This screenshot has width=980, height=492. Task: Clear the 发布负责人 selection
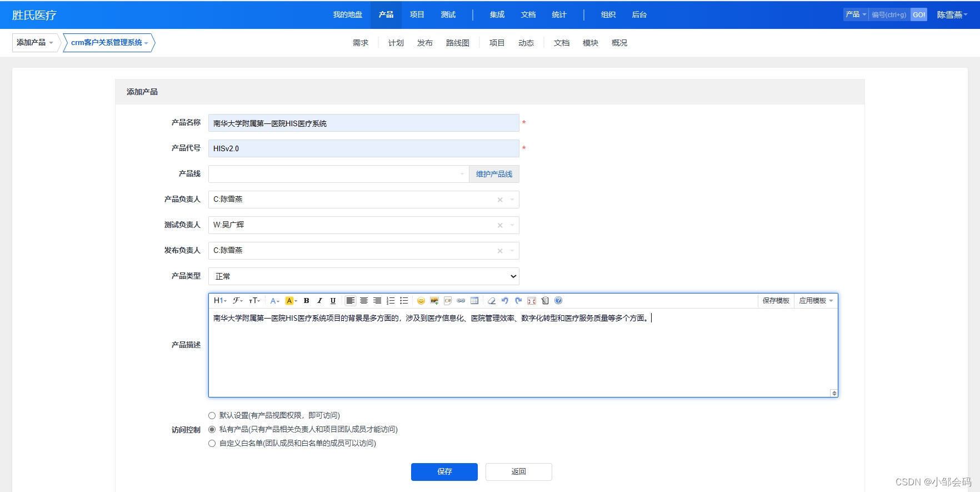(x=500, y=251)
